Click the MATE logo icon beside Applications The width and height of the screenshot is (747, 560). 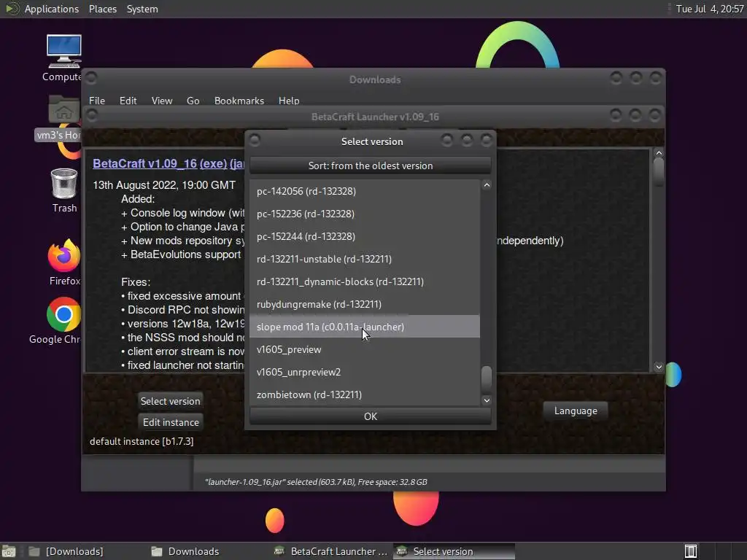pos(12,9)
